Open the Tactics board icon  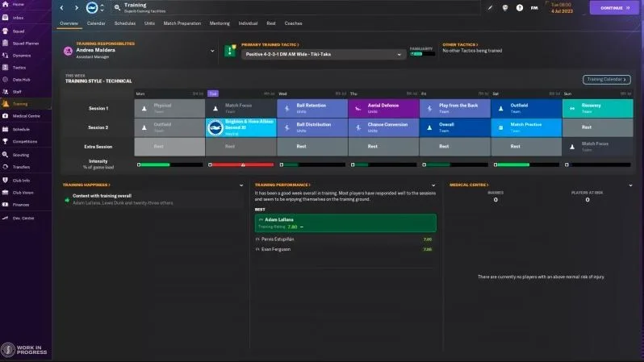point(6,67)
